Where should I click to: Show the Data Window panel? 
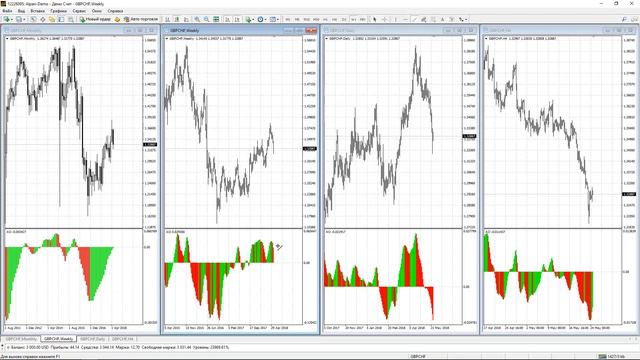coord(42,19)
